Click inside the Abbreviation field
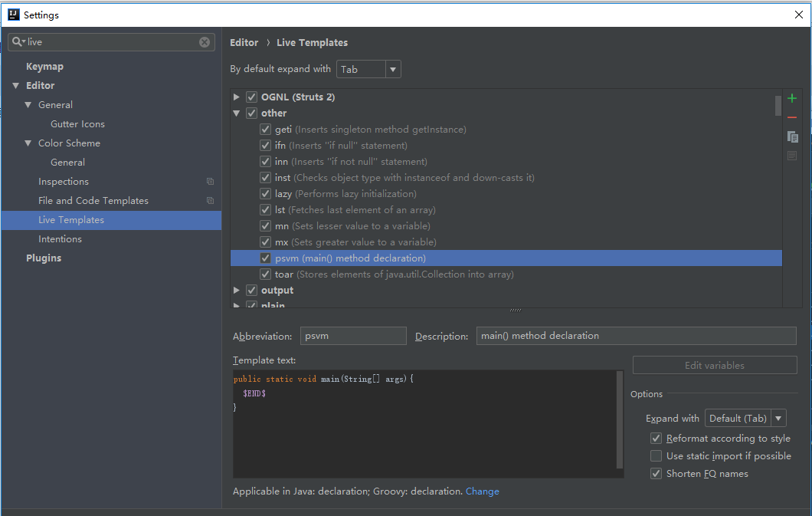812x516 pixels. pyautogui.click(x=352, y=336)
